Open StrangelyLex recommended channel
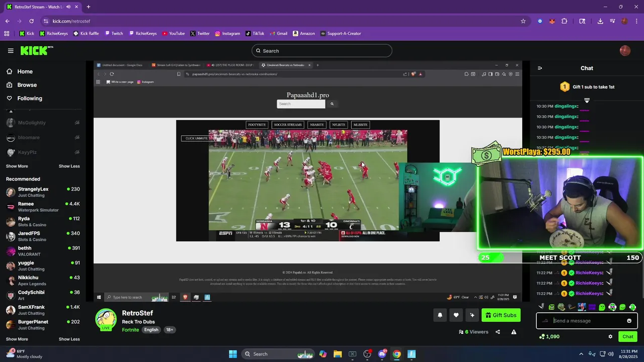 pyautogui.click(x=43, y=192)
